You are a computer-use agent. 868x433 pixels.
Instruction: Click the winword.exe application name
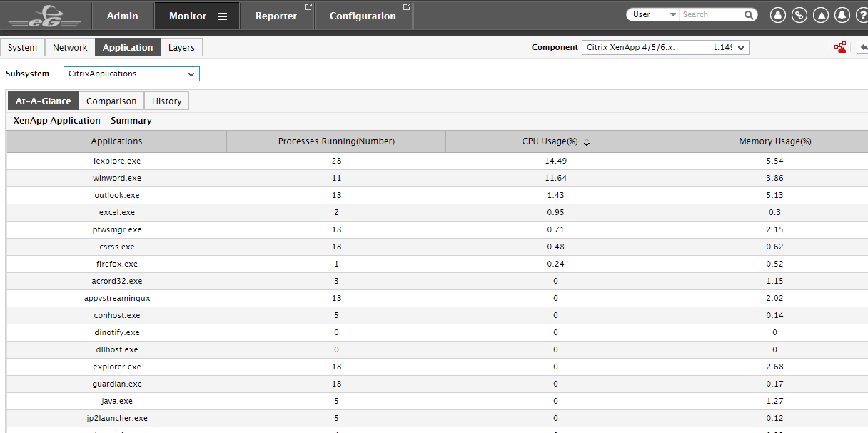117,178
